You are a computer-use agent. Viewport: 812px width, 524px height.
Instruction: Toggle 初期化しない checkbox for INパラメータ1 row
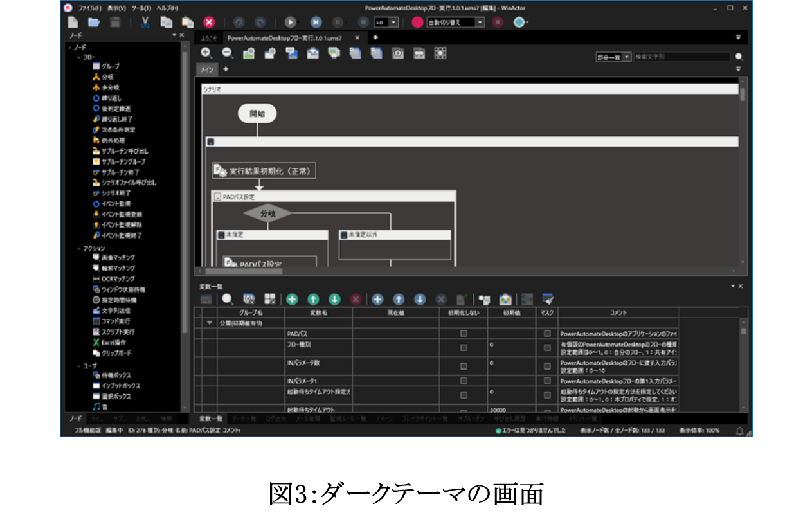[x=464, y=381]
